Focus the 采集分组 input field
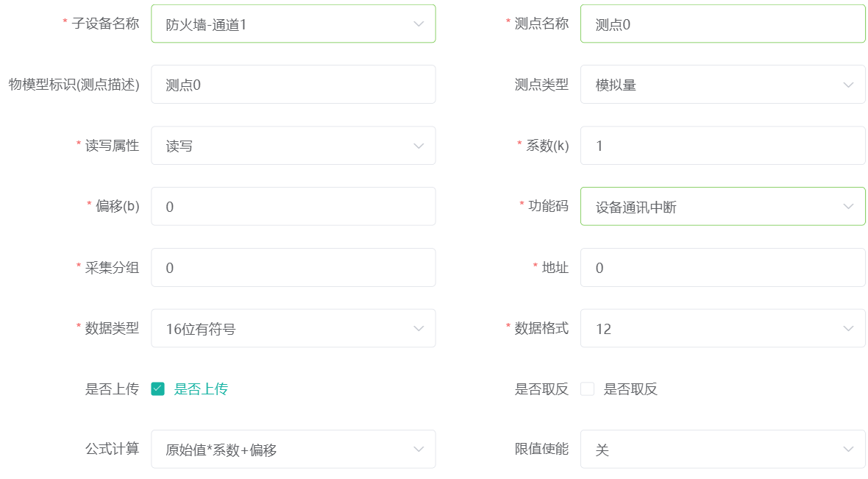868x479 pixels. [294, 268]
